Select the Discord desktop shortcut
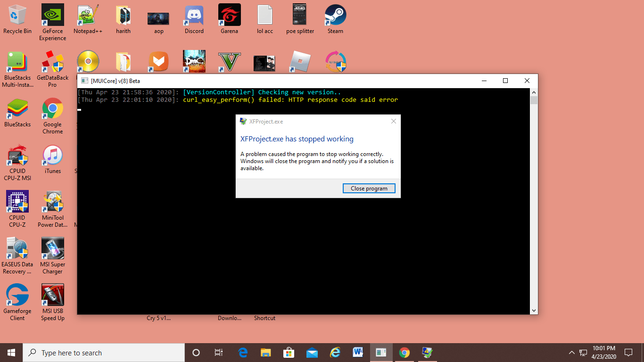 194,19
